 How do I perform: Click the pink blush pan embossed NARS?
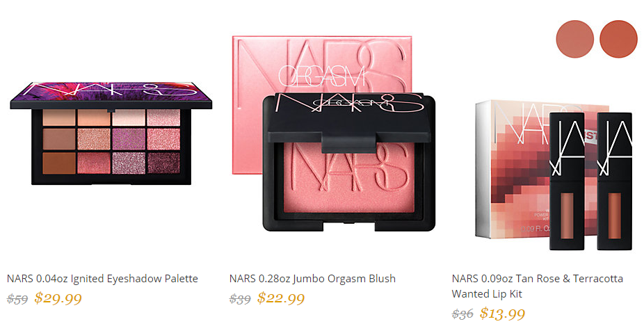[x=348, y=177]
